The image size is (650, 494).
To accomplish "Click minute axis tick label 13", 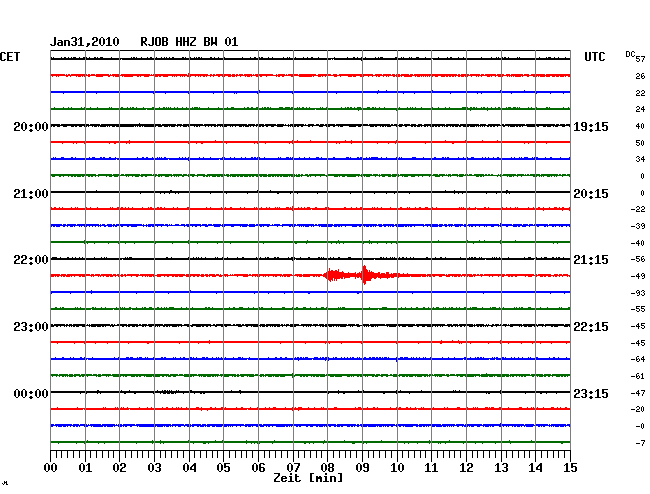I will click(x=501, y=467).
